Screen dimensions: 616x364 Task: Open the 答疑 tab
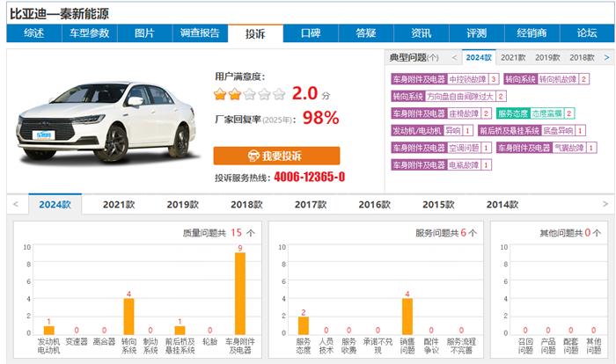point(366,33)
